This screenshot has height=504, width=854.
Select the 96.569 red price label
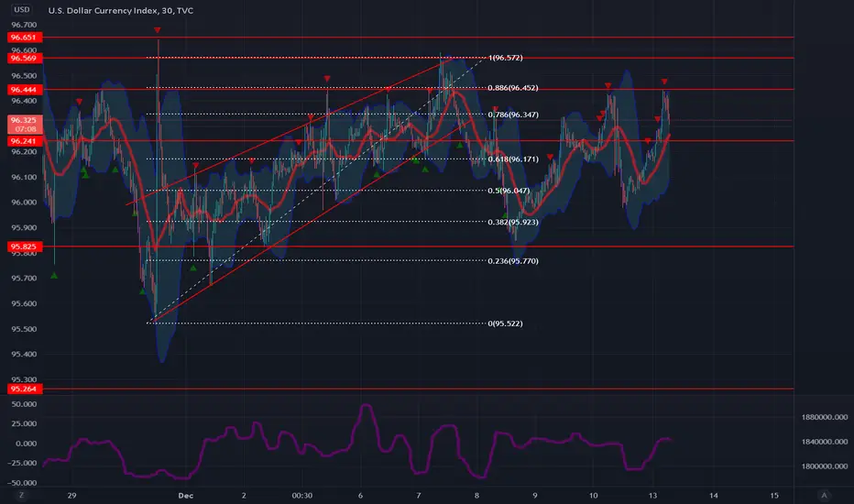[24, 59]
